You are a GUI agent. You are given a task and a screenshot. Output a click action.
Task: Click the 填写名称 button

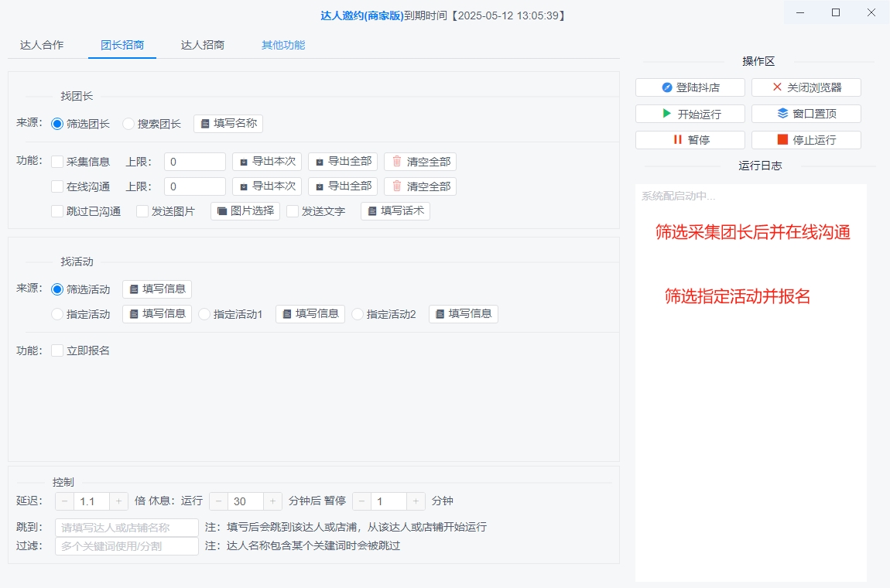point(228,123)
